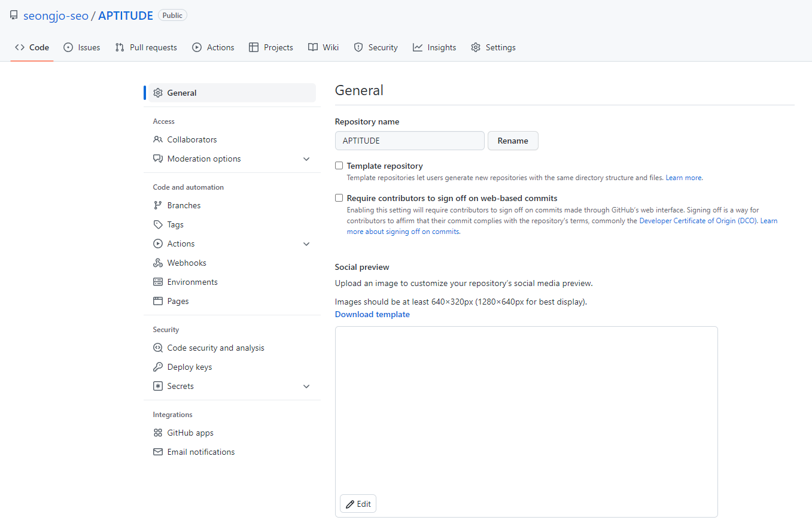Click the Download template link
The width and height of the screenshot is (812, 520).
point(372,314)
